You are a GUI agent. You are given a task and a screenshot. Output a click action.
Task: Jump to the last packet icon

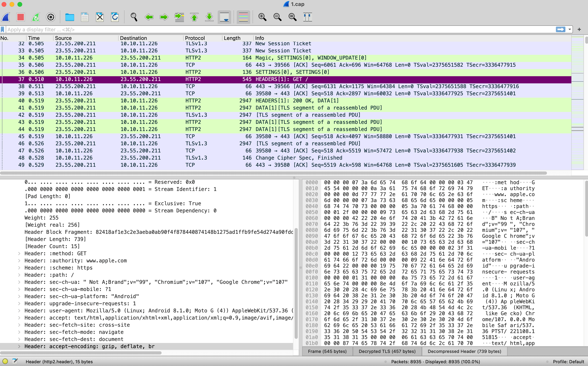click(x=209, y=17)
